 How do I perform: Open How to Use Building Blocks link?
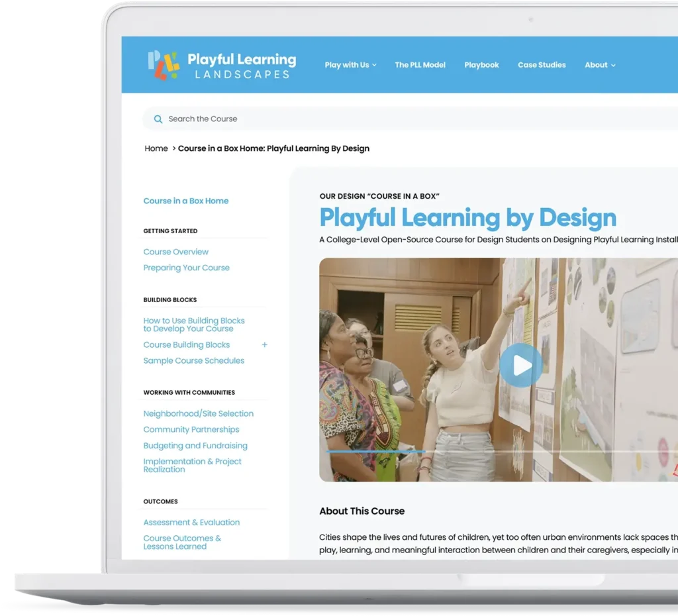[x=194, y=325]
